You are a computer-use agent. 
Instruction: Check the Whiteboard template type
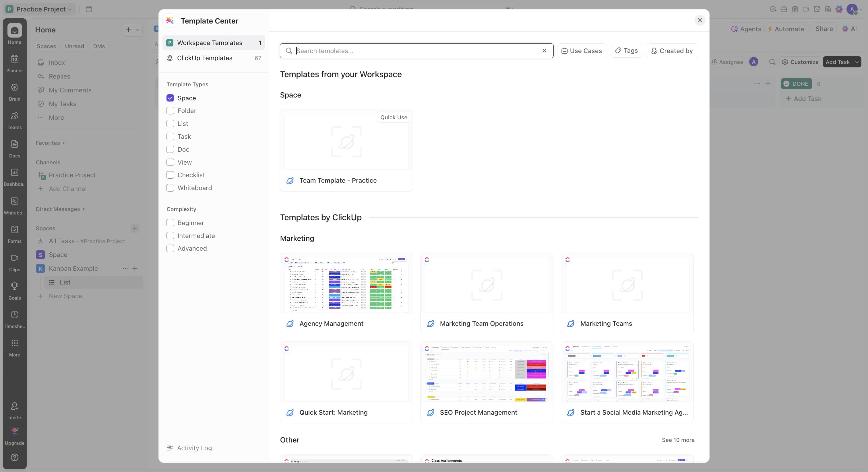170,188
